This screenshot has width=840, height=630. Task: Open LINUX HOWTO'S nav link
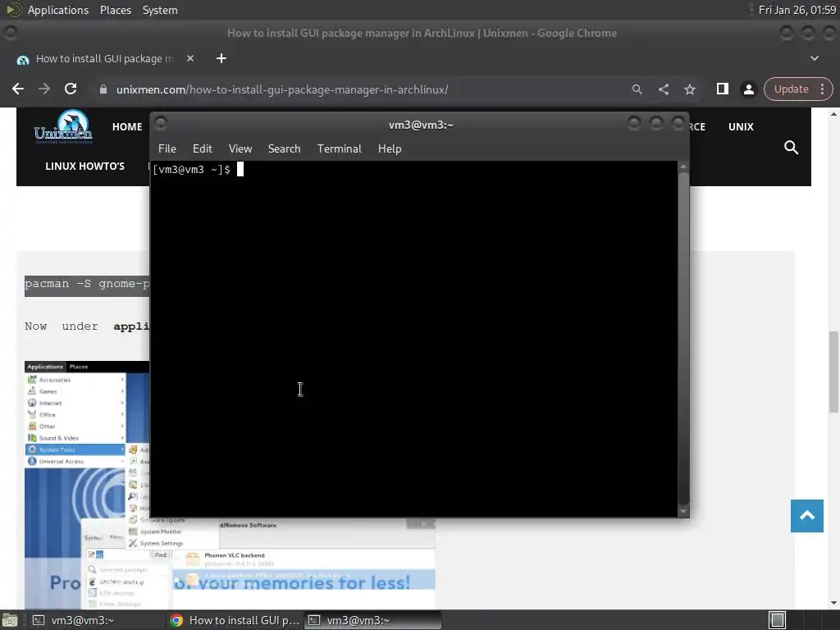[x=84, y=166]
